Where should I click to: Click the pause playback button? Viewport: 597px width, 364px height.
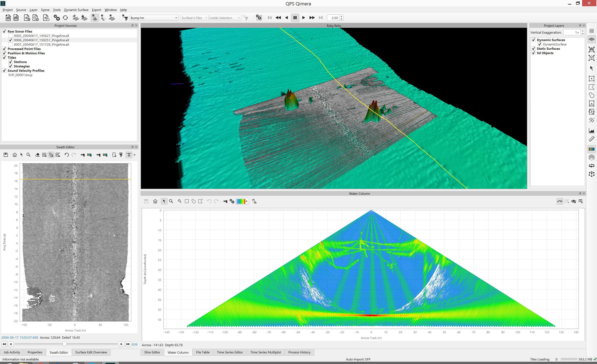click(x=295, y=18)
